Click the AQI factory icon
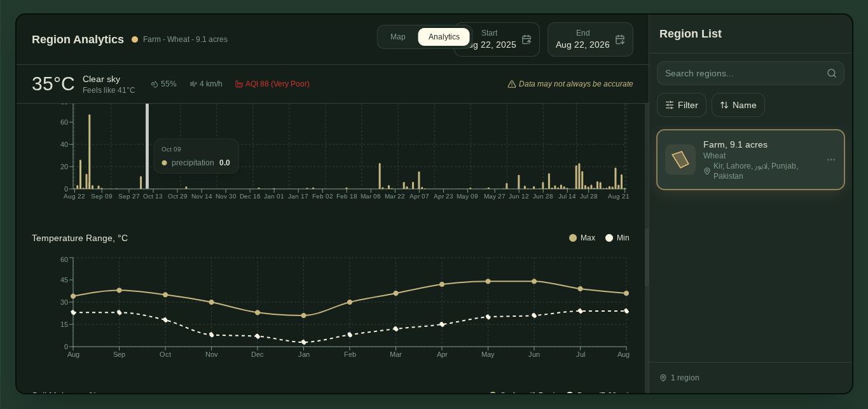The image size is (868, 409). [239, 84]
